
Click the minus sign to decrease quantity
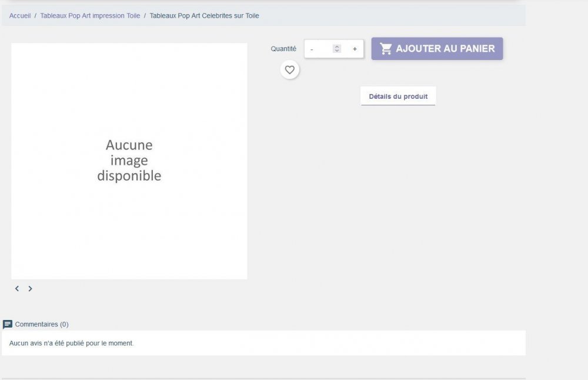(312, 49)
